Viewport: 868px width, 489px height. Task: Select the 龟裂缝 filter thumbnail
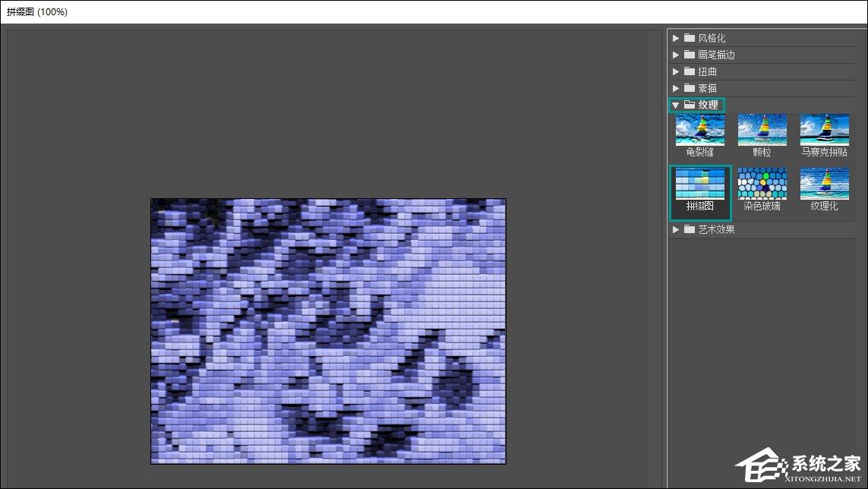[699, 130]
